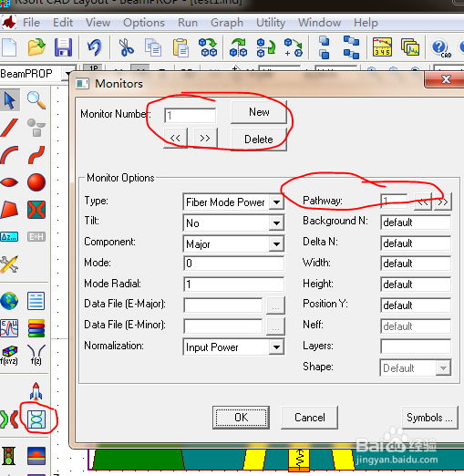Open the Run menu

(x=188, y=23)
